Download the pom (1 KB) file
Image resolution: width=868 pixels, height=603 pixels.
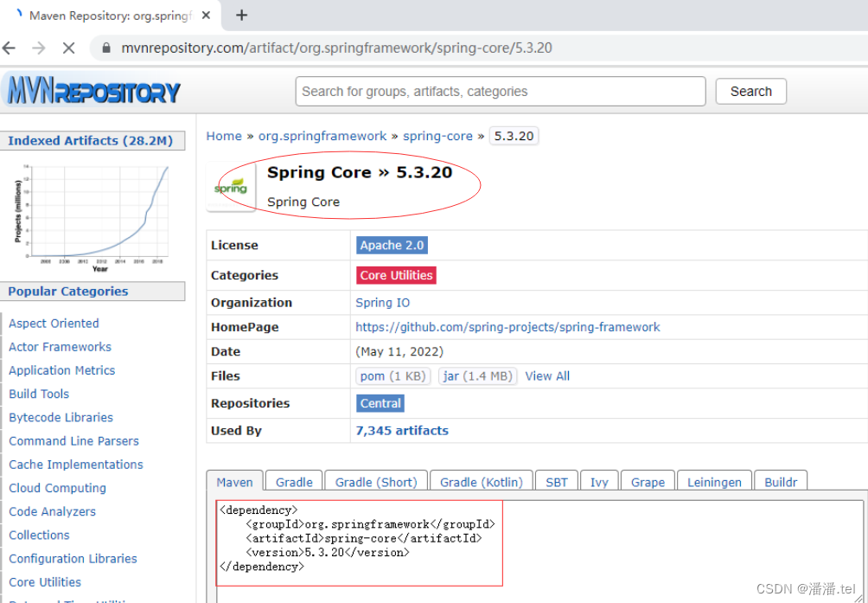pyautogui.click(x=393, y=376)
